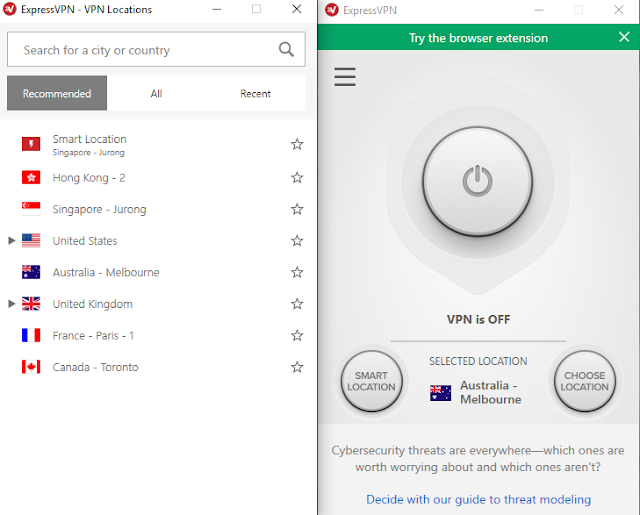
Task: Click the CHOOSE LOCATION round button
Action: (x=584, y=381)
